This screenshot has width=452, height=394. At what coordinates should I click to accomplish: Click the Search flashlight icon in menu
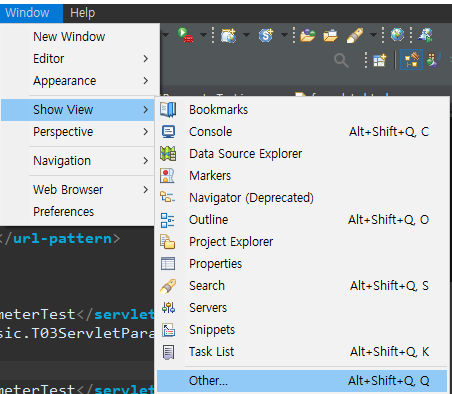168,286
